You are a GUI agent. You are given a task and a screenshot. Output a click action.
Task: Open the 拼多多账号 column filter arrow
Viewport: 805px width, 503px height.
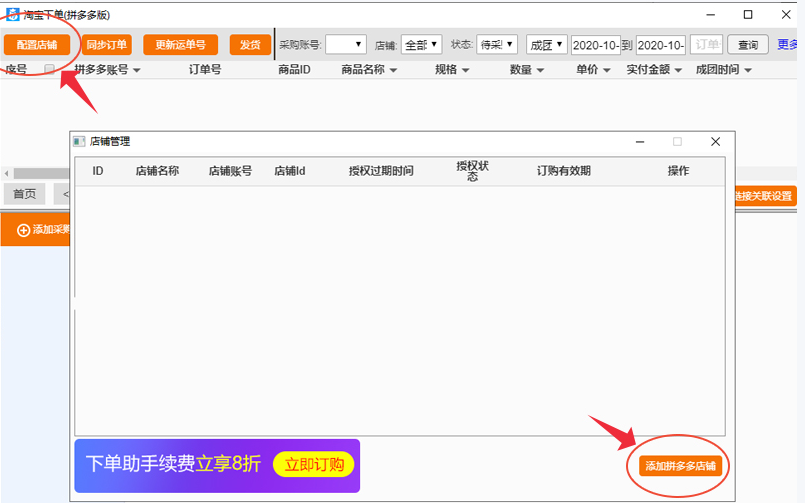[137, 70]
